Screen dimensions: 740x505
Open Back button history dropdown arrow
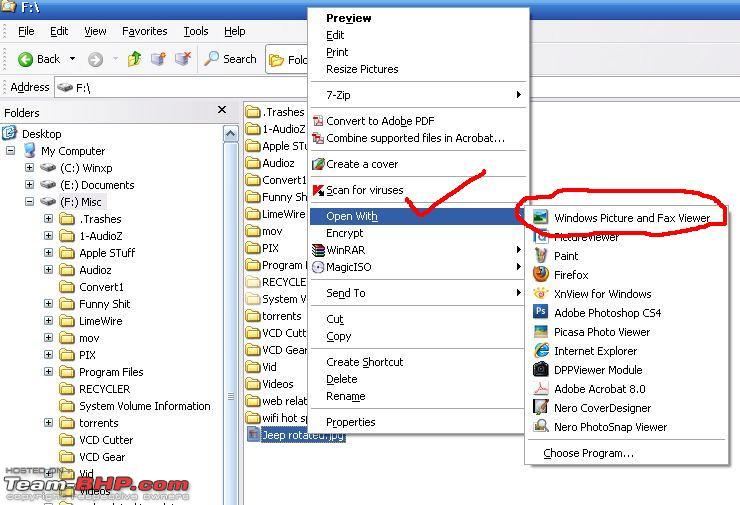coord(72,59)
